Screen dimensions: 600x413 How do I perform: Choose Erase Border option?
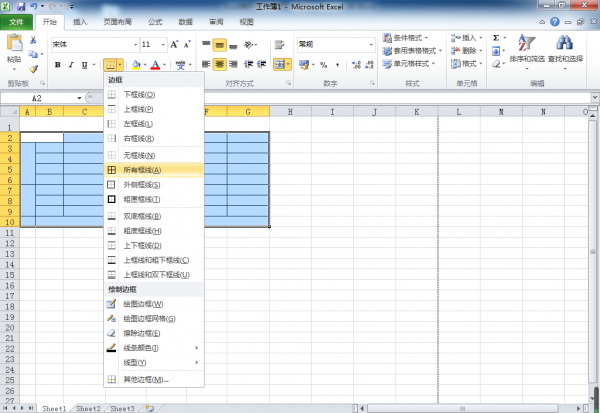point(154,333)
